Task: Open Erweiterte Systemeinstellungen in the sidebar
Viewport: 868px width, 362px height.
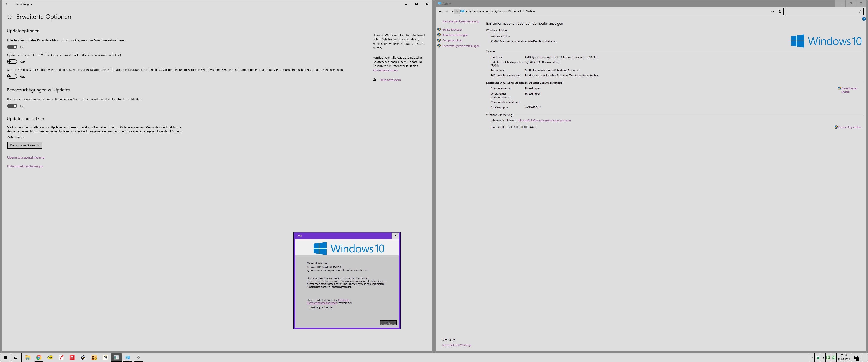Action: click(x=461, y=46)
